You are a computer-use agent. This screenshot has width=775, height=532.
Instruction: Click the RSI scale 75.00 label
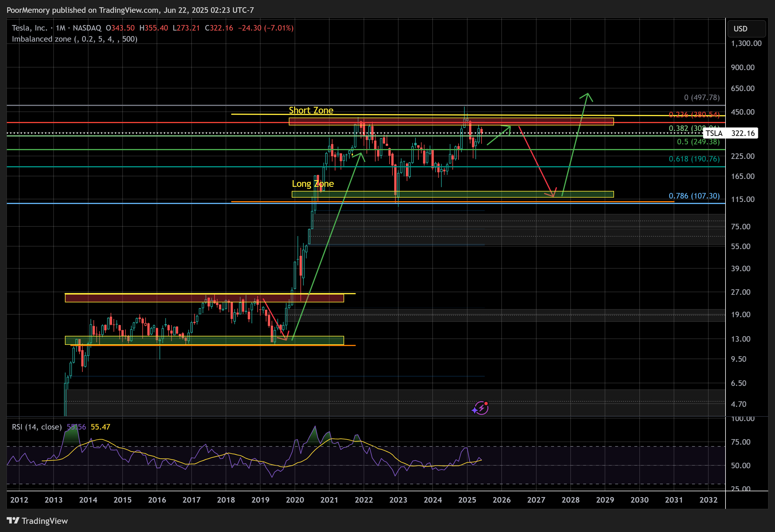(x=741, y=442)
